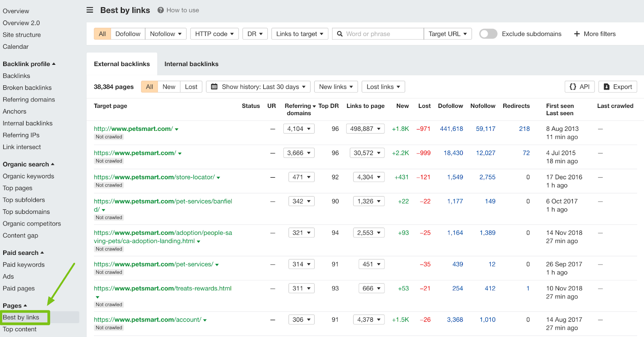Click the Links to page column header

pos(365,106)
